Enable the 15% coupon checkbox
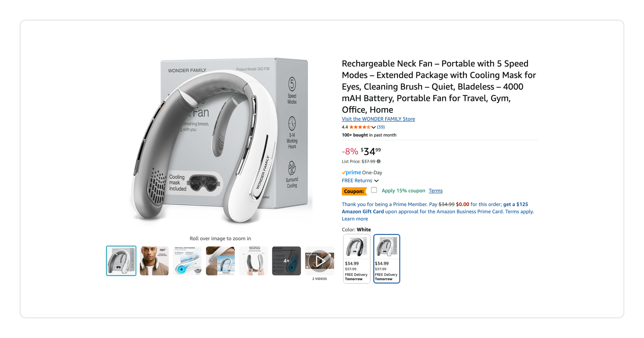The width and height of the screenshot is (644, 338). [374, 190]
